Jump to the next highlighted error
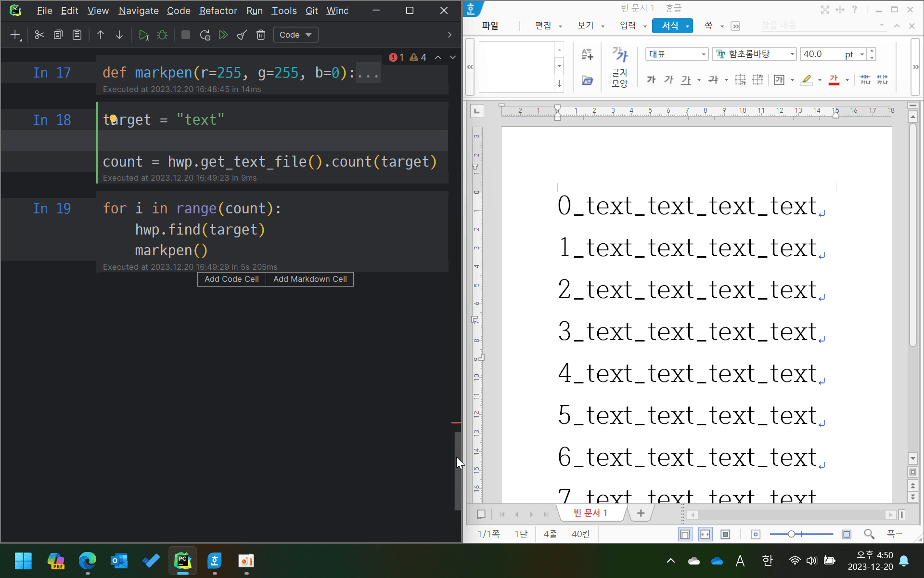The width and height of the screenshot is (924, 578). [452, 57]
